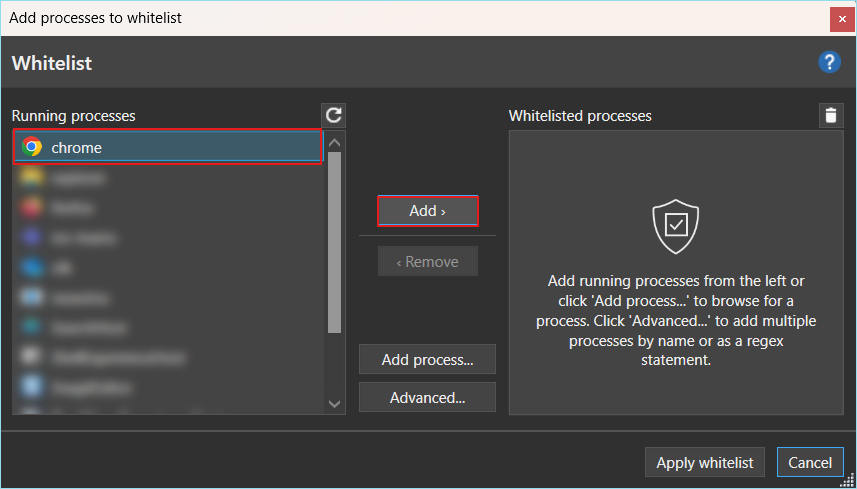Image resolution: width=857 pixels, height=489 pixels.
Task: Select the blurred process with red icon
Action: click(x=168, y=208)
